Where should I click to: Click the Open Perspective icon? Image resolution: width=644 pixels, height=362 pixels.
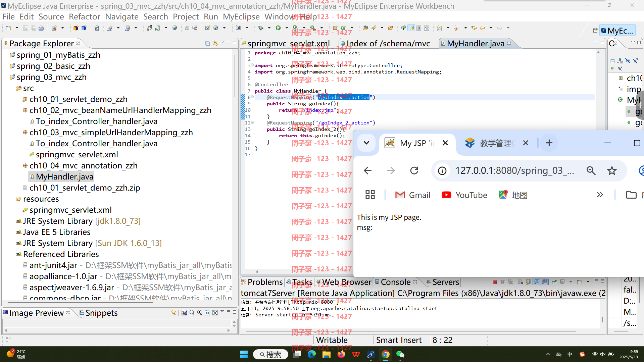click(x=595, y=31)
